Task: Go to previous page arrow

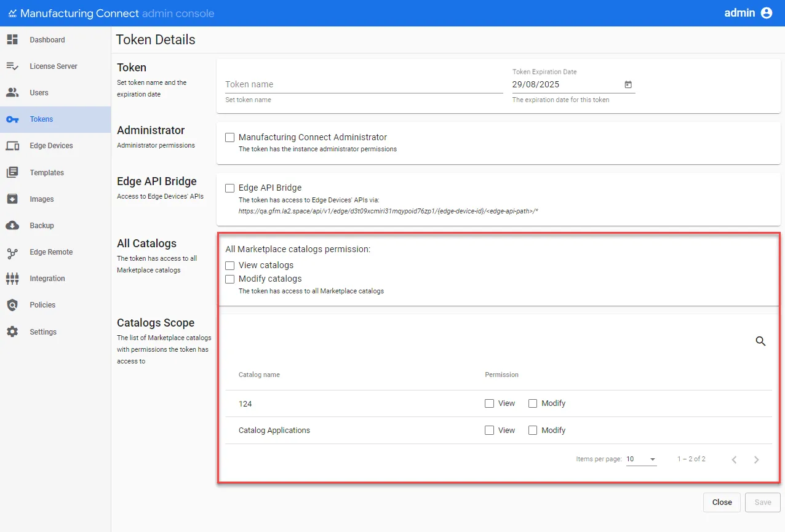Action: (x=734, y=459)
